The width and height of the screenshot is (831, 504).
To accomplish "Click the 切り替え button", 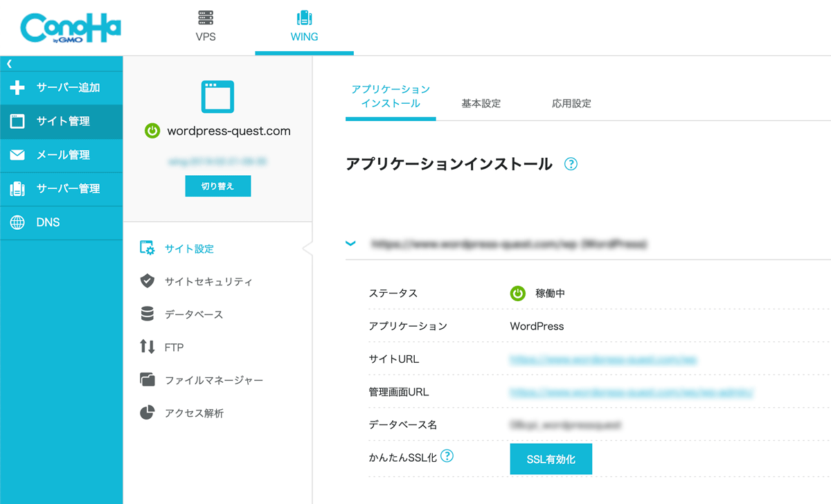I will tap(217, 186).
